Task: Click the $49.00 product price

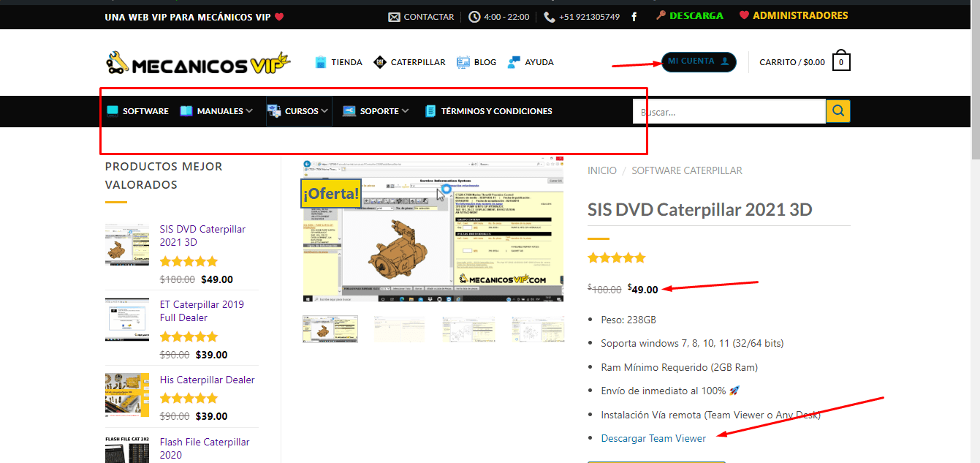Action: tap(643, 289)
